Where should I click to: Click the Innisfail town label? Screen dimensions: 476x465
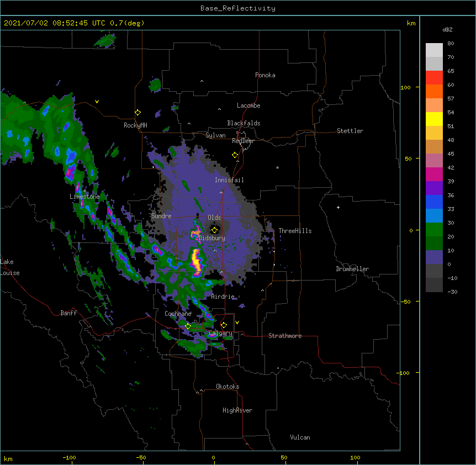[229, 180]
